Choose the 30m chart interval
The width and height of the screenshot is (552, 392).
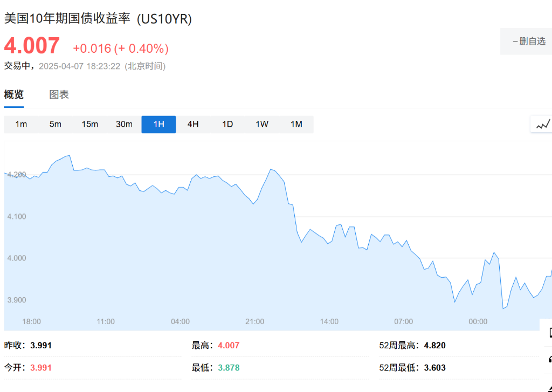pyautogui.click(x=124, y=125)
